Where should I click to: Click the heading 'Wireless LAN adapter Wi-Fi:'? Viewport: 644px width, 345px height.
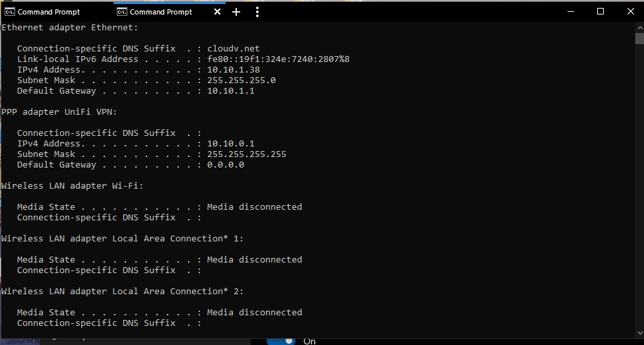(x=73, y=186)
